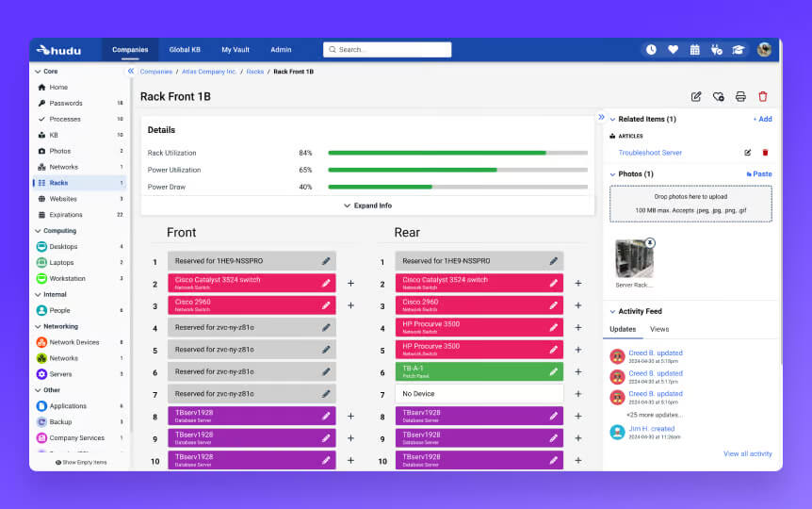This screenshot has height=509, width=812.
Task: Open Global KB tab
Action: (185, 50)
